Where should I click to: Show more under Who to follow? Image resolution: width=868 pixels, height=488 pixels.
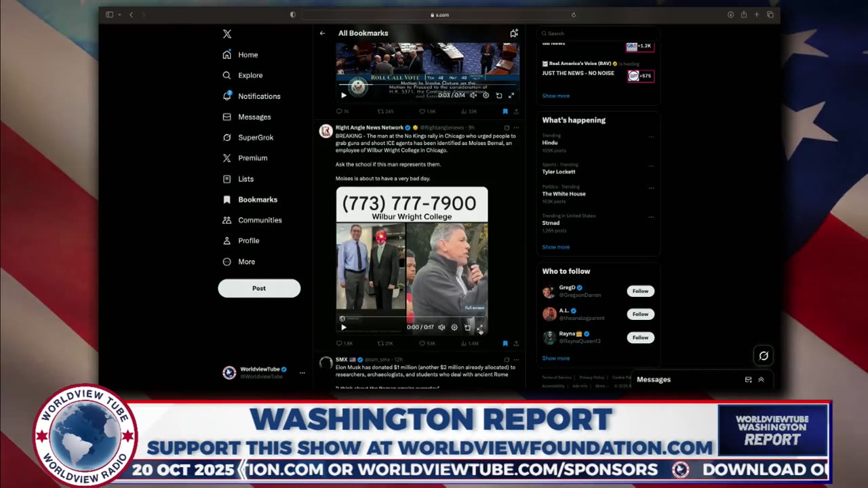click(555, 358)
